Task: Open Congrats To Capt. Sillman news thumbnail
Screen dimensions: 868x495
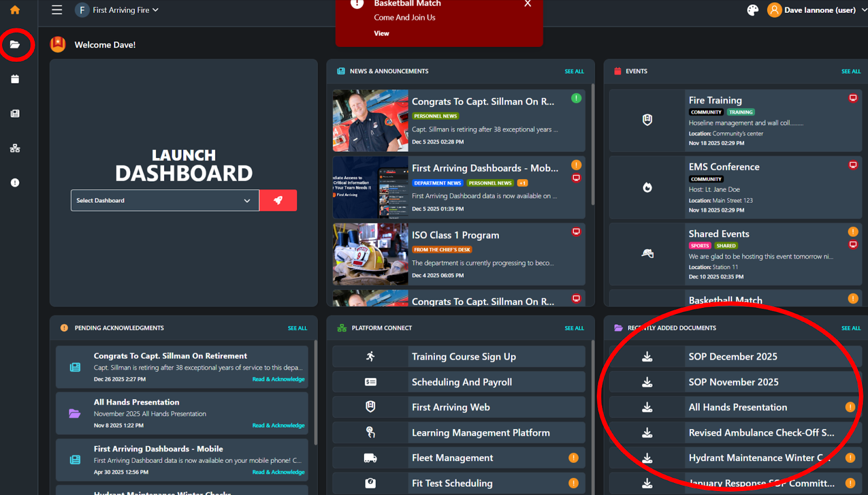Action: pos(371,120)
